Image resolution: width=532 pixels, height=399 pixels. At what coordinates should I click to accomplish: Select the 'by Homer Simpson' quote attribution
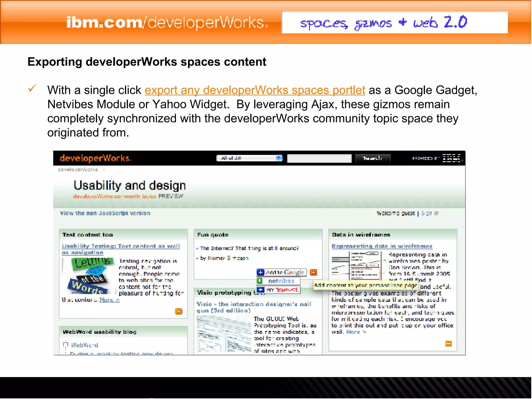[x=224, y=258]
